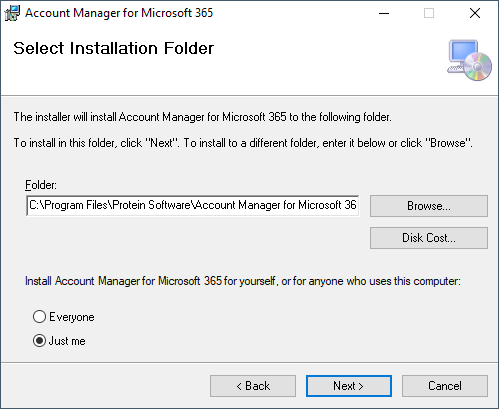Screen dimensions: 499x409
Task: Go to the previous step with Back
Action: tap(253, 386)
